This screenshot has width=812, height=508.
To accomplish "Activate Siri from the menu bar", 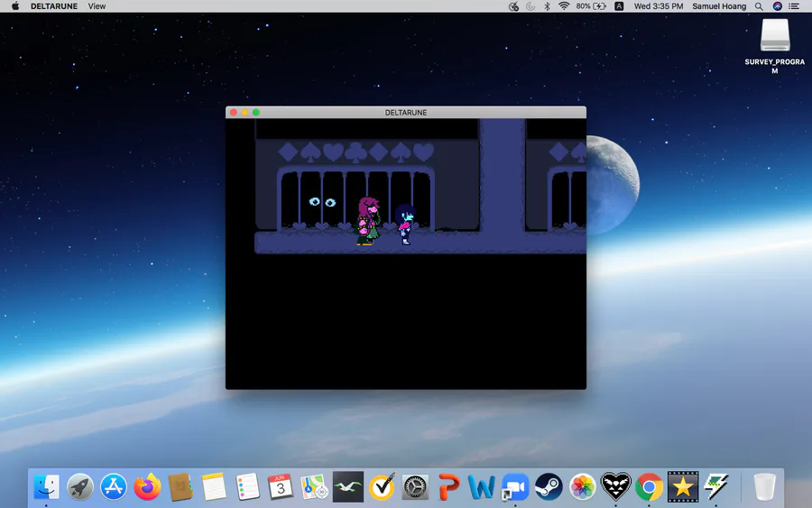I will 778,6.
